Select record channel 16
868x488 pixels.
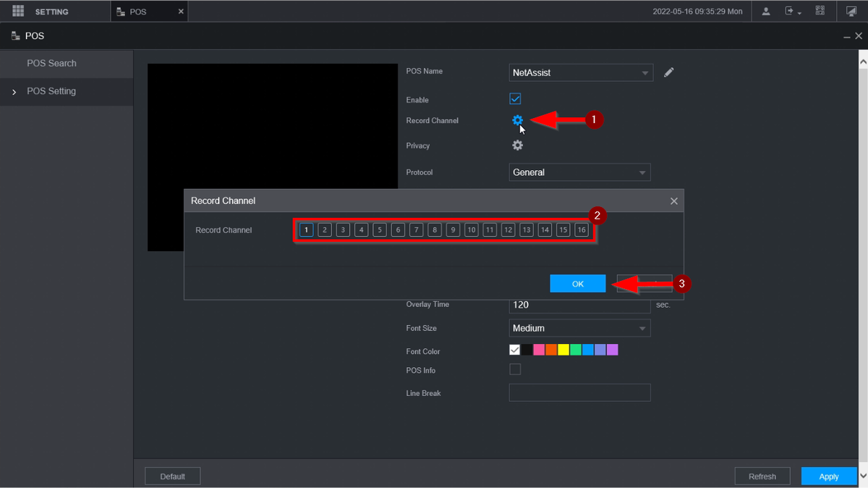click(582, 230)
